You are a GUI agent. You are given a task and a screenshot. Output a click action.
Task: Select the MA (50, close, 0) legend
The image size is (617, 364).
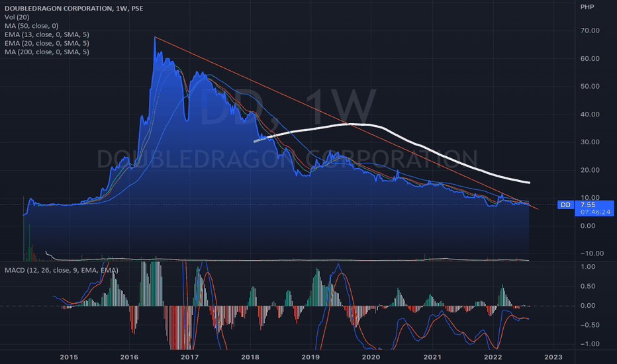[32, 26]
